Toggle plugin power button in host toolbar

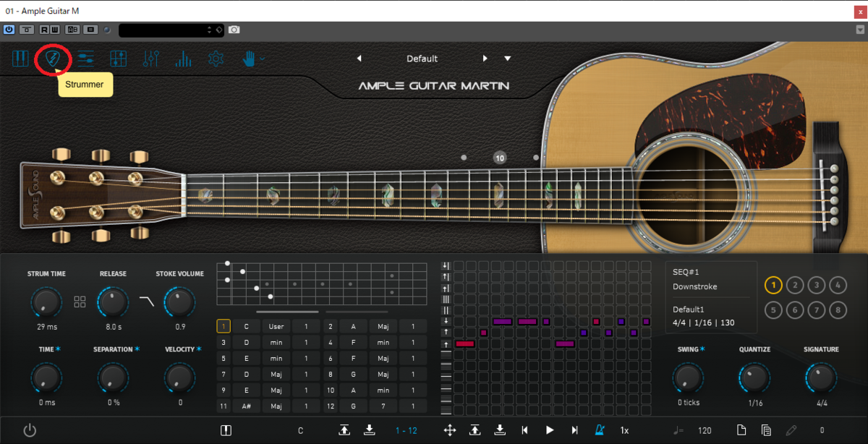tap(9, 30)
